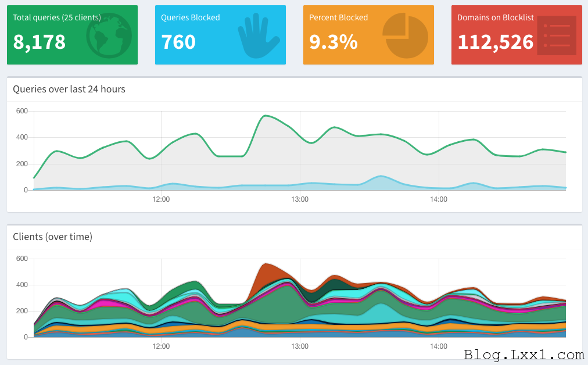Screen dimensions: 588x365
Task: Open the Total queries 8,178 card
Action: [x=73, y=35]
